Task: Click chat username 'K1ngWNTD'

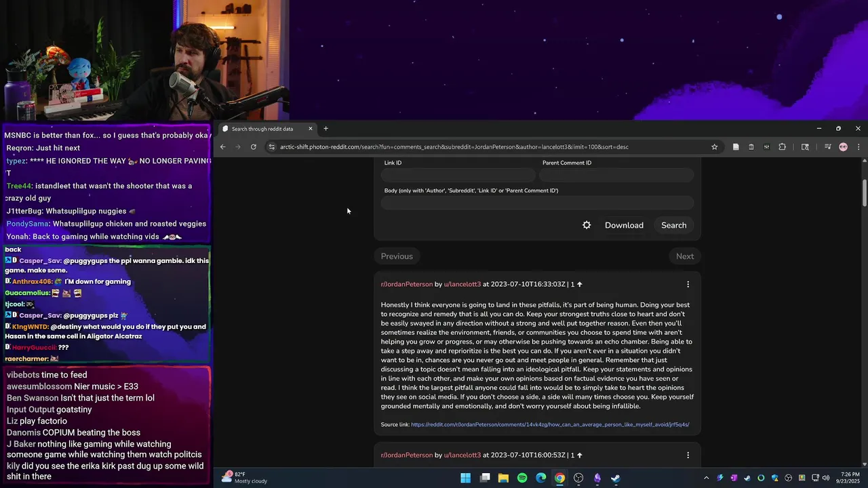Action: tap(30, 327)
